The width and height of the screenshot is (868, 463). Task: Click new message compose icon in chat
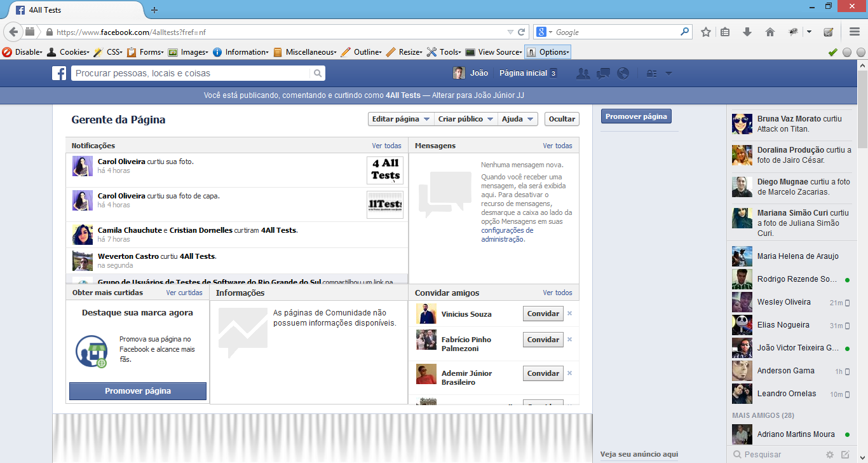pyautogui.click(x=845, y=455)
